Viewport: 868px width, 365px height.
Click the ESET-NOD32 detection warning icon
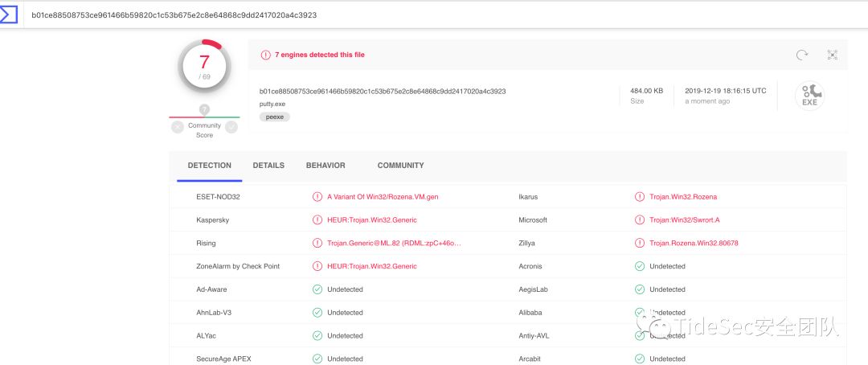(317, 196)
